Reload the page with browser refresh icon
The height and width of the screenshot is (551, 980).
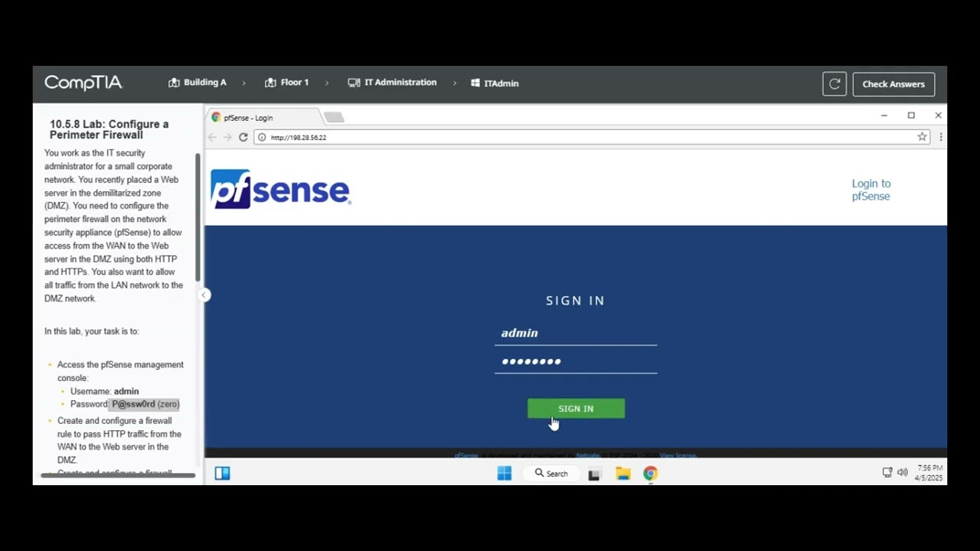point(243,137)
